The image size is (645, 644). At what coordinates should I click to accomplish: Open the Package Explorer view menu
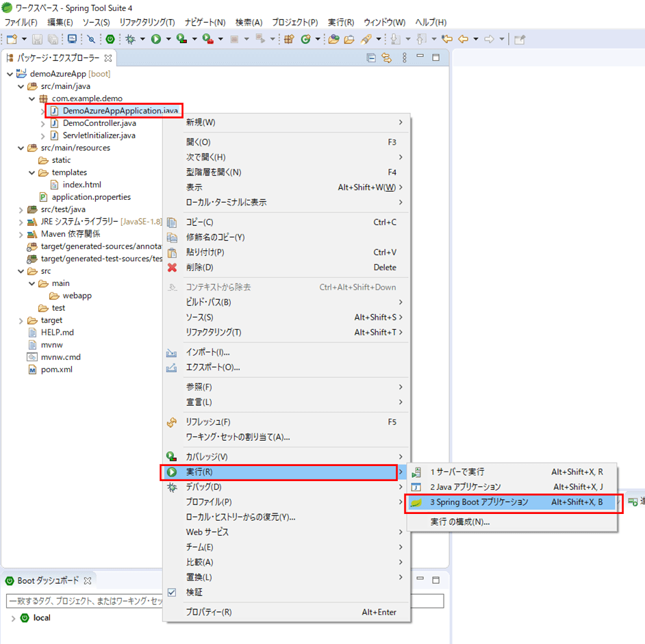[x=404, y=58]
